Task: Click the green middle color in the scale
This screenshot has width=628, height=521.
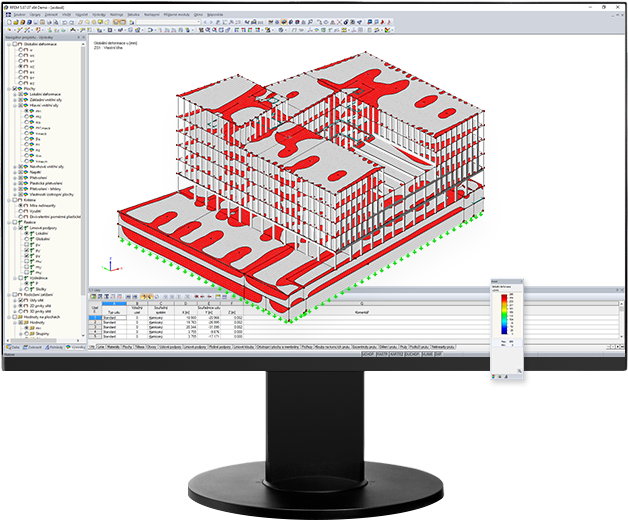Action: [504, 316]
